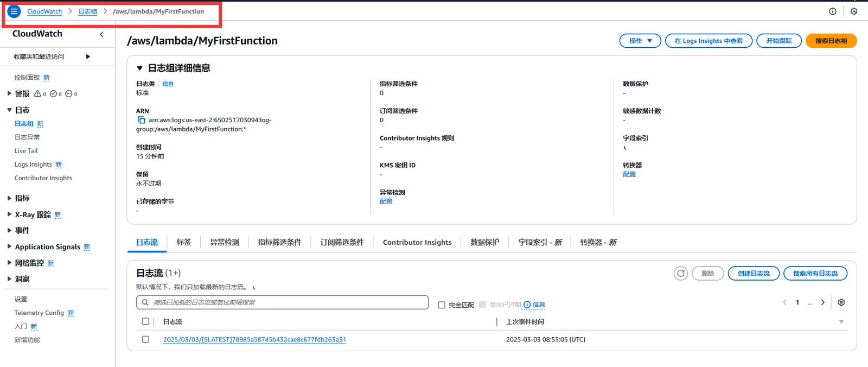Expand the 洞察 insights section
The height and width of the screenshot is (367, 868).
click(x=9, y=279)
